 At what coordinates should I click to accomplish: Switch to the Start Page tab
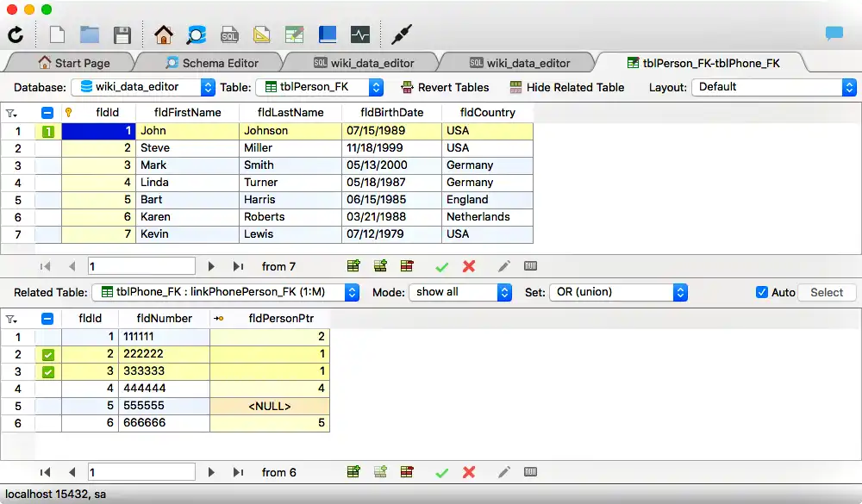[x=73, y=63]
